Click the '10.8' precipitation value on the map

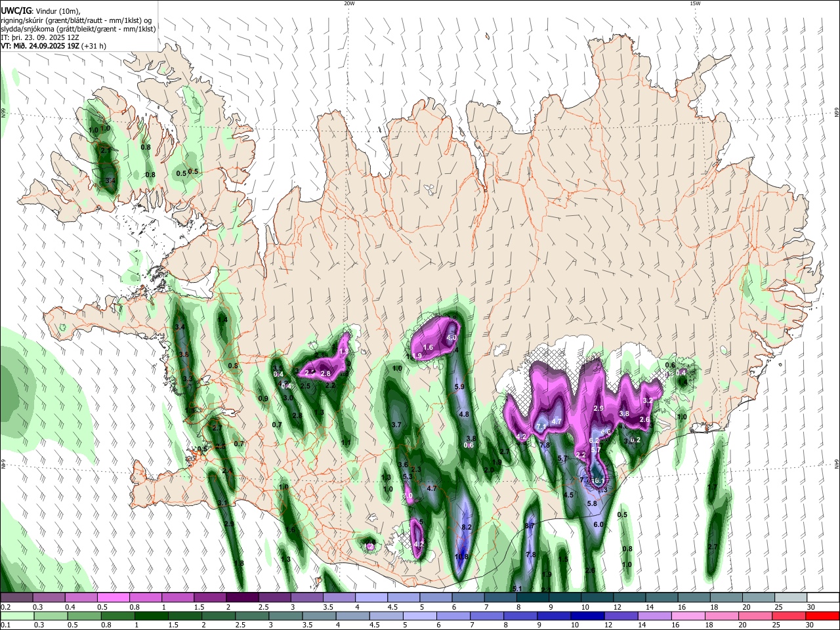(x=462, y=556)
